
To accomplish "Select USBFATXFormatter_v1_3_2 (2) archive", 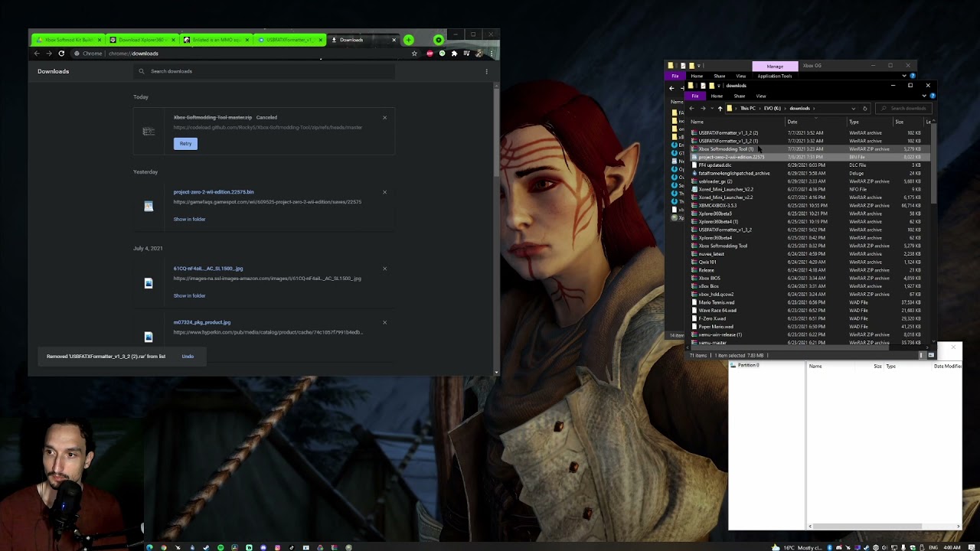I will pos(728,132).
